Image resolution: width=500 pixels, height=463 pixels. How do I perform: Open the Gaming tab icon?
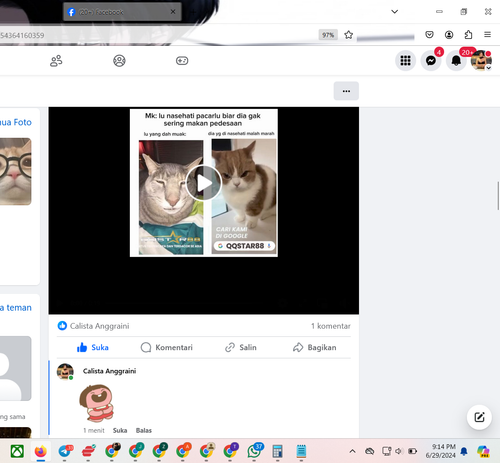[182, 61]
